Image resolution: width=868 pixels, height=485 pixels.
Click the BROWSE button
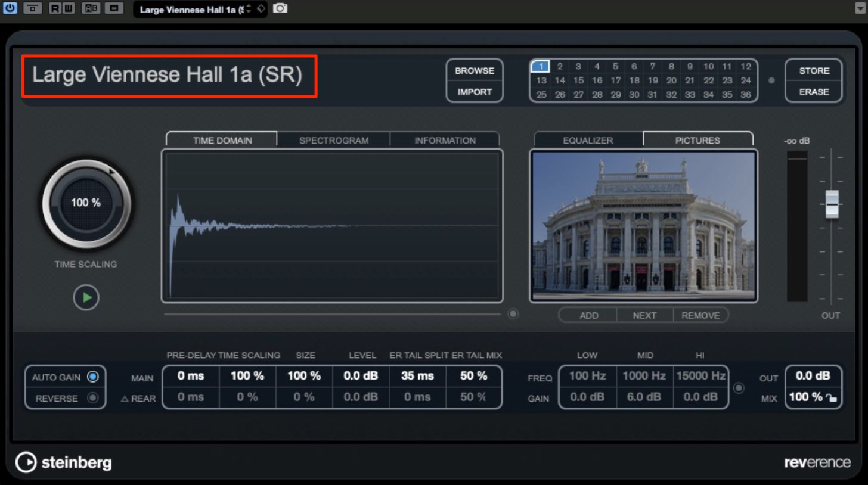click(475, 70)
